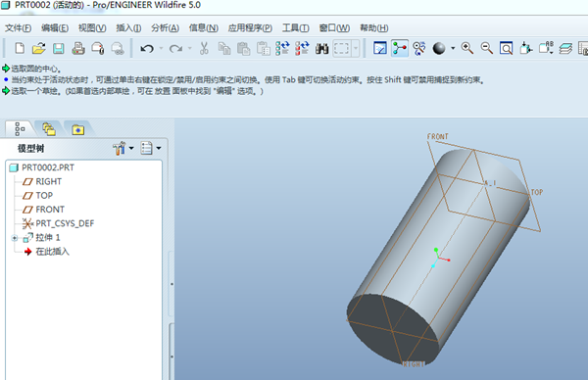Zoom in with the magnifier plus icon
The height and width of the screenshot is (380, 588).
coord(467,48)
